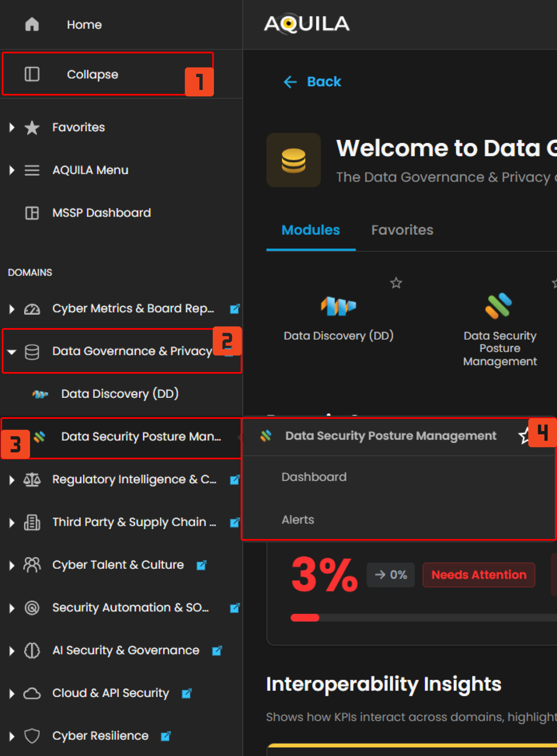The image size is (557, 756).
Task: Open MSSP Dashboard from sidebar
Action: tap(102, 213)
